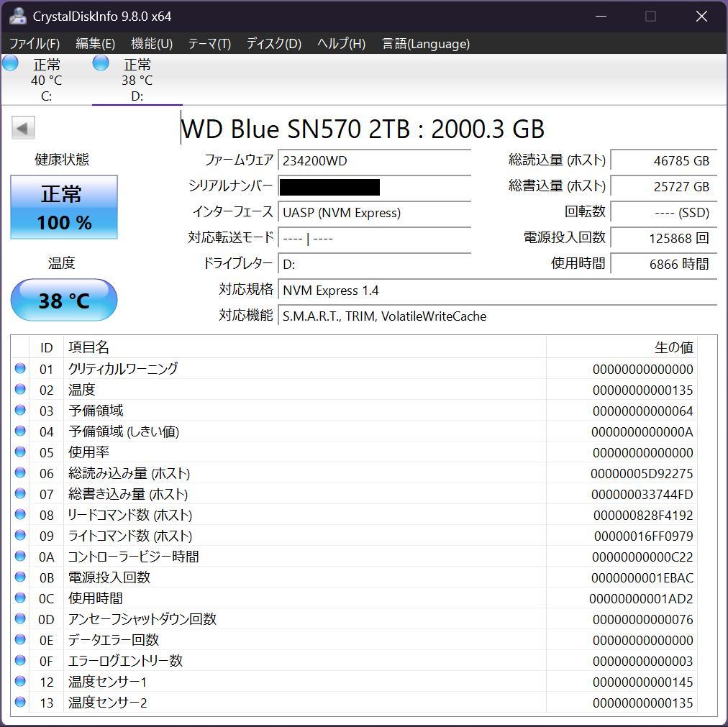Click status orb of row 02 温度
The image size is (728, 727).
pos(20,389)
